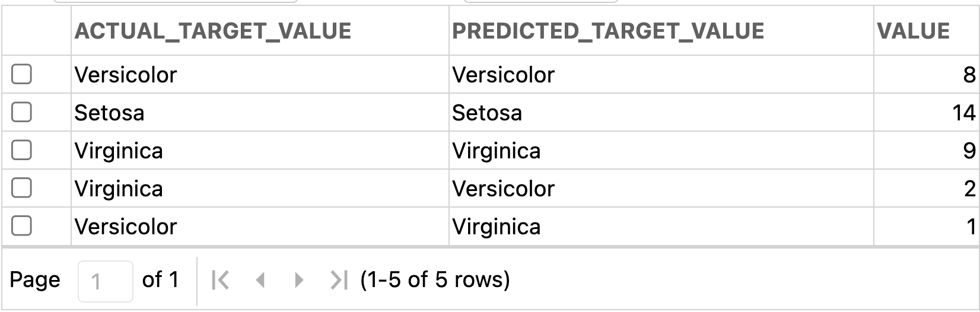
Task: Check Virginica row with value 9
Action: tap(22, 151)
